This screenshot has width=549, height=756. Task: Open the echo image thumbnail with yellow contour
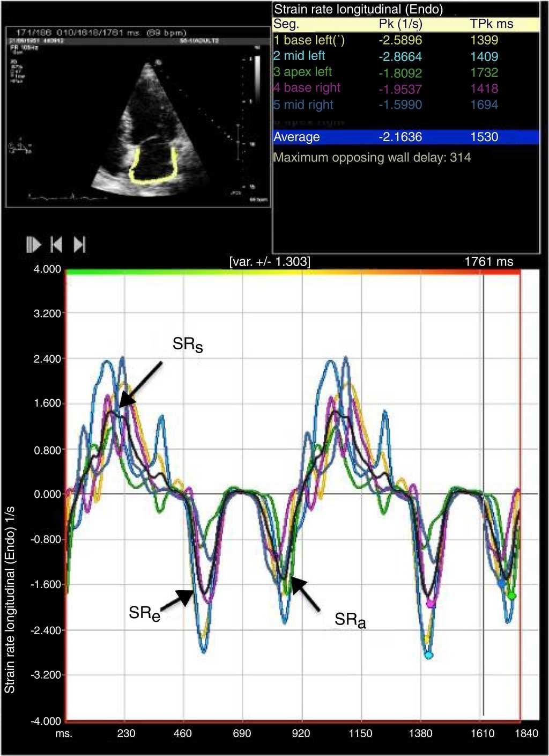pos(138,116)
